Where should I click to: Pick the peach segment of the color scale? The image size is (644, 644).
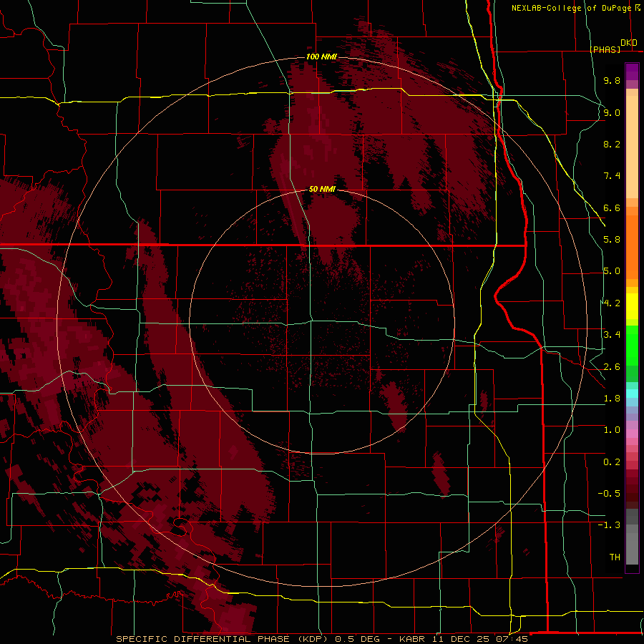point(632,147)
